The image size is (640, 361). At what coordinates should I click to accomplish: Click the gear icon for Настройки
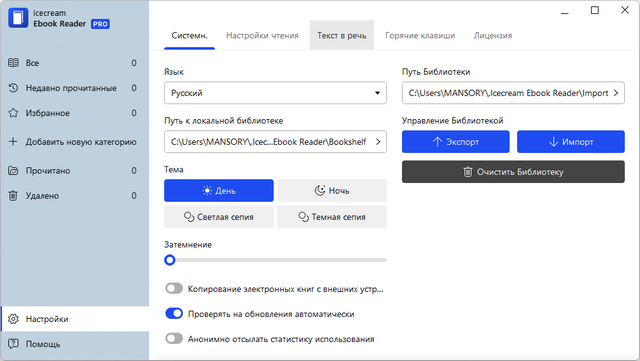point(13,319)
